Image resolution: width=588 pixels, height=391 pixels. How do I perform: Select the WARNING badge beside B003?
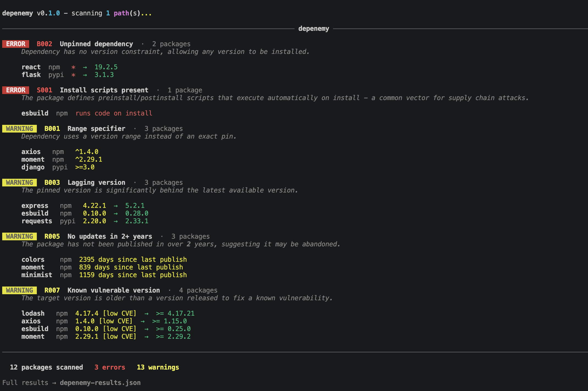pos(20,183)
